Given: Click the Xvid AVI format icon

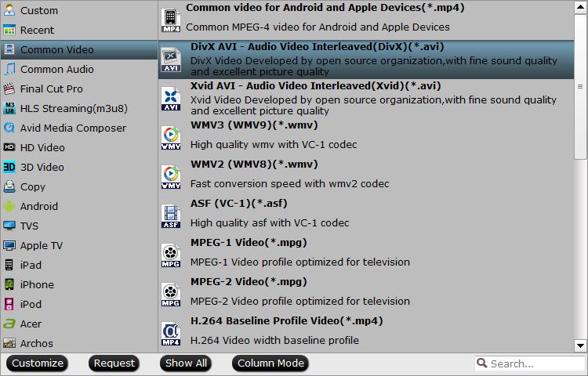Looking at the screenshot, I should click(x=171, y=99).
